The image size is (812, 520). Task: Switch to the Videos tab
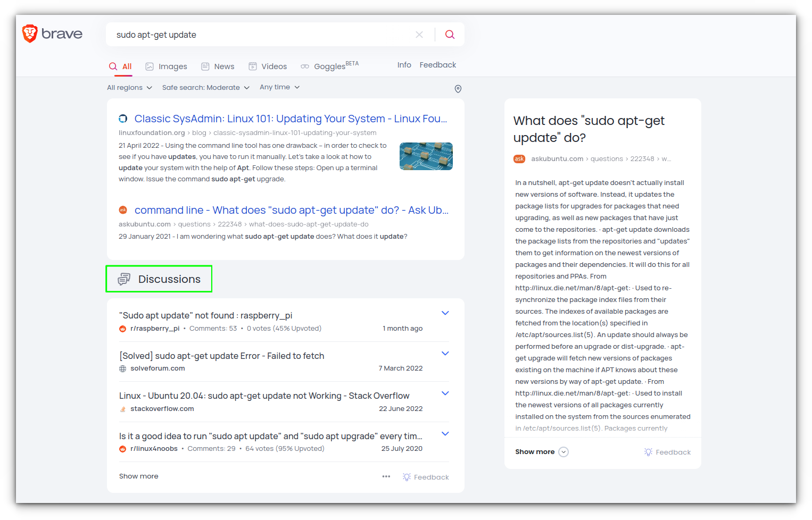(x=268, y=66)
